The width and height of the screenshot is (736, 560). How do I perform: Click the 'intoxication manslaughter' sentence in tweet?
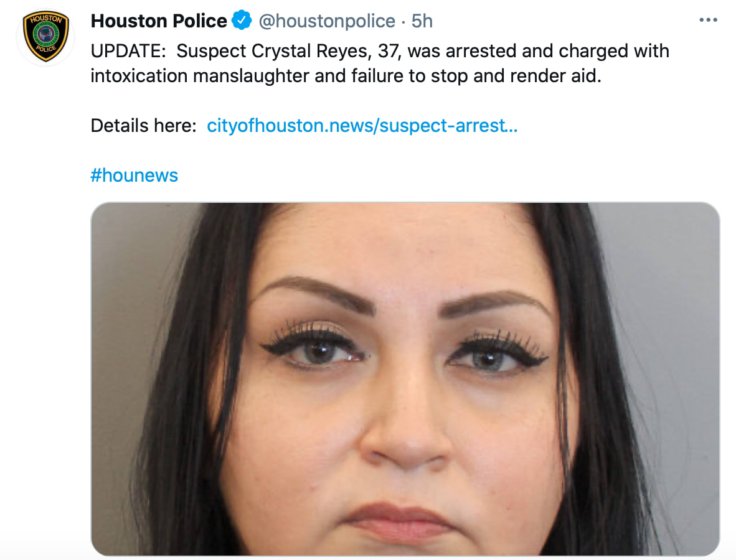click(x=346, y=76)
